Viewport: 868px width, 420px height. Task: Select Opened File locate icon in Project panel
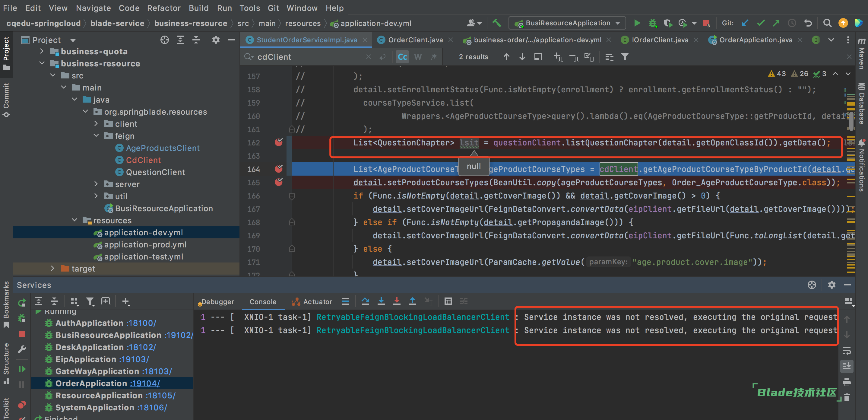(164, 40)
